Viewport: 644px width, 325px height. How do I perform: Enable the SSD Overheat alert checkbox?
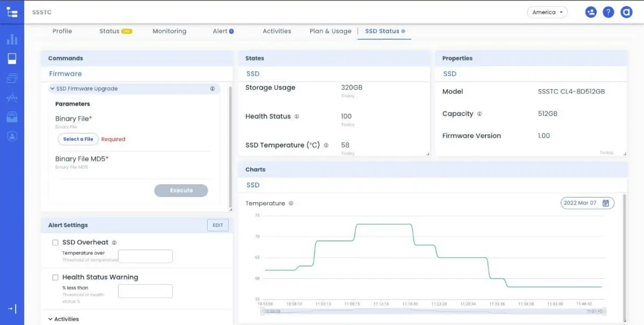pyautogui.click(x=55, y=243)
